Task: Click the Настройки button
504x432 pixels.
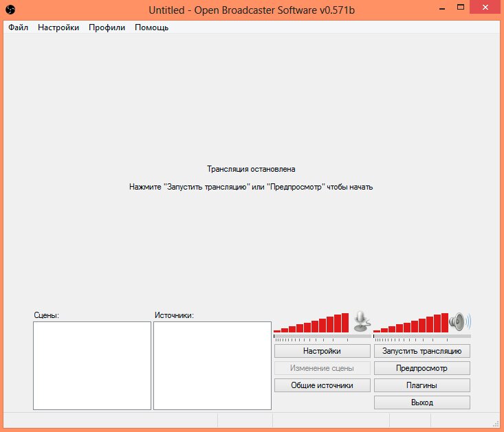Action: pyautogui.click(x=322, y=351)
